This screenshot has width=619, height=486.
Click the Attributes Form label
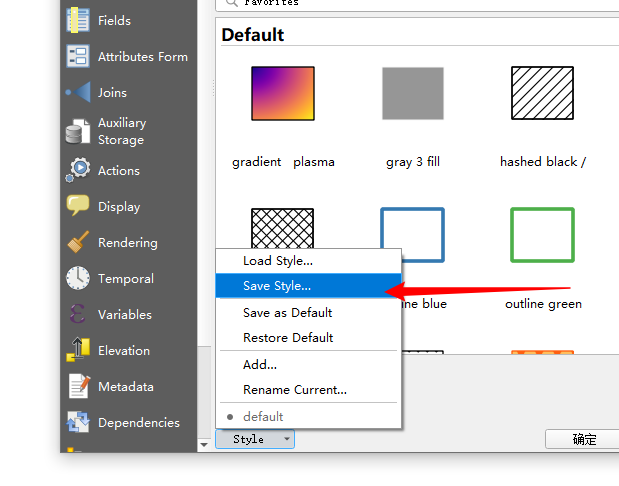(143, 56)
